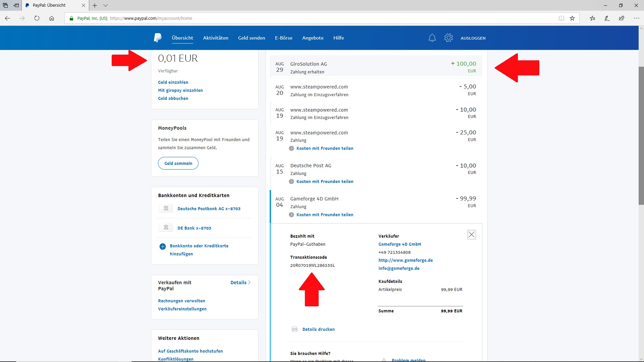Screen dimensions: 644x362
Task: Open Details for Verkaufen mit PayPal
Action: (x=240, y=283)
